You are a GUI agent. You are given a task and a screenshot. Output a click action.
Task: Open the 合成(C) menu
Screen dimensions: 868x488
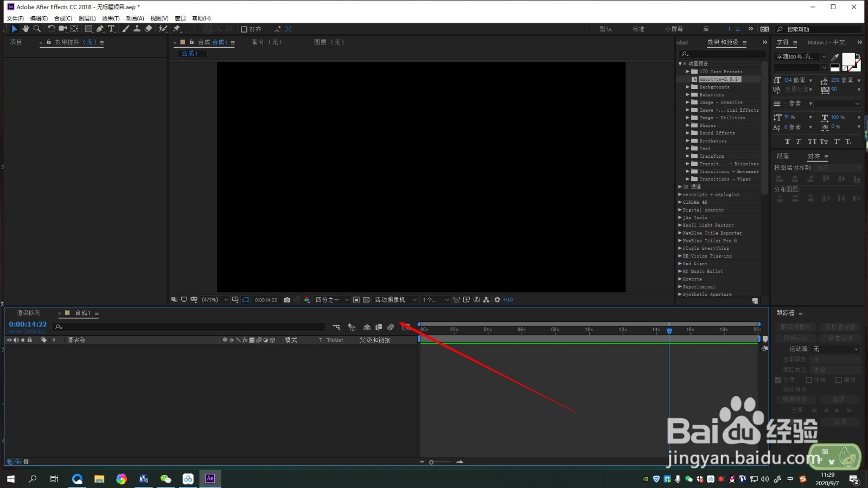tap(63, 18)
